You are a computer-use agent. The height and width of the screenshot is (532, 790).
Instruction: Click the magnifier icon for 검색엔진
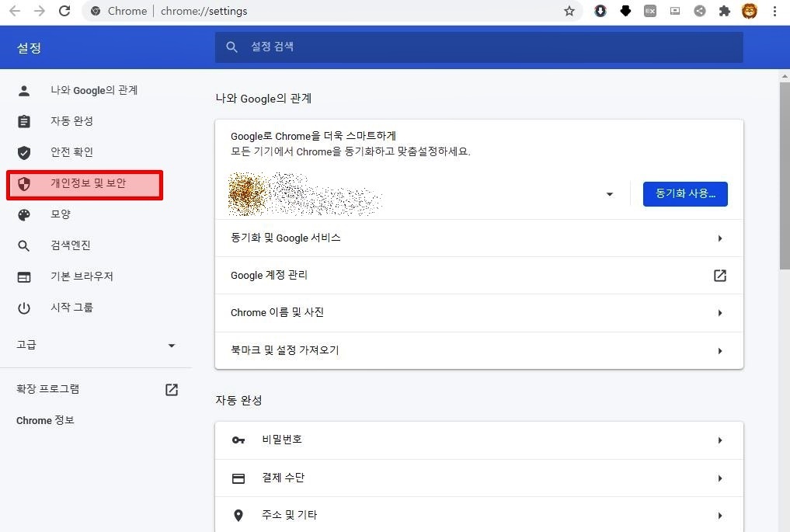[x=23, y=246]
